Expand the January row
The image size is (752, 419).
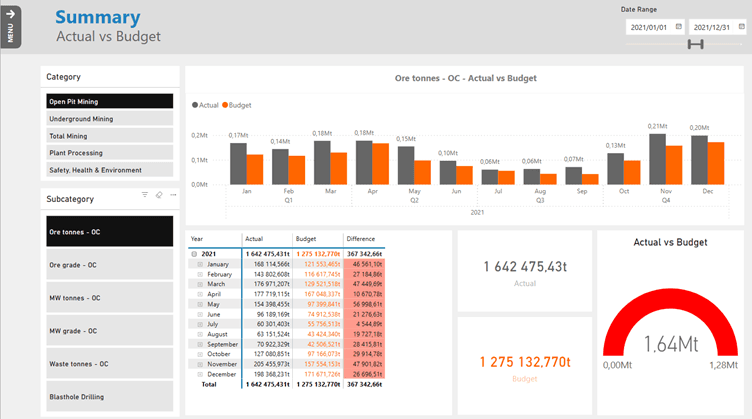200,264
